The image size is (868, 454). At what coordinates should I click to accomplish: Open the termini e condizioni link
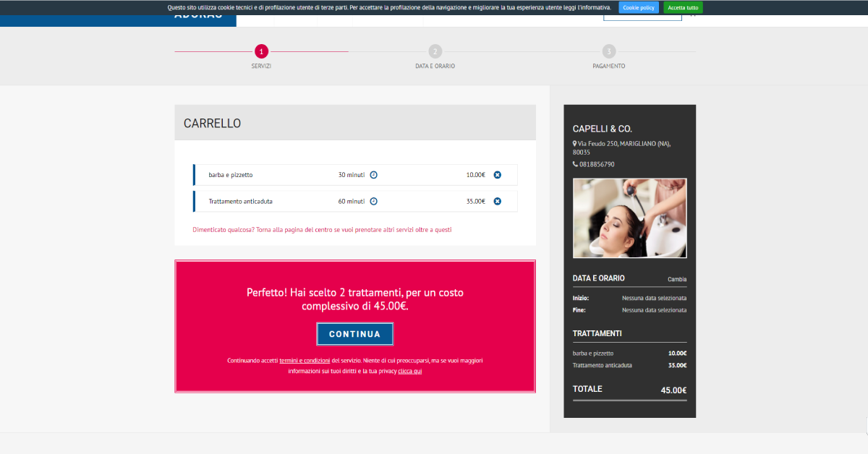tap(305, 360)
